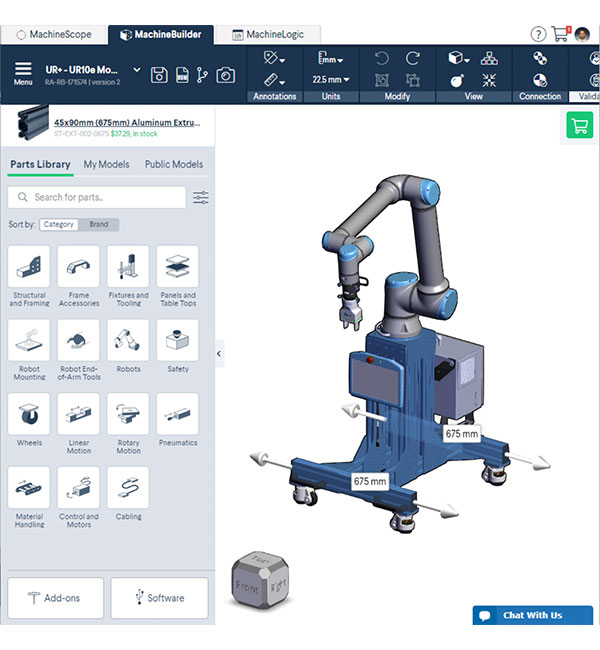Viewport: 600px width, 650px height.
Task: Click the lower 675 mm dimension label
Action: coord(370,481)
